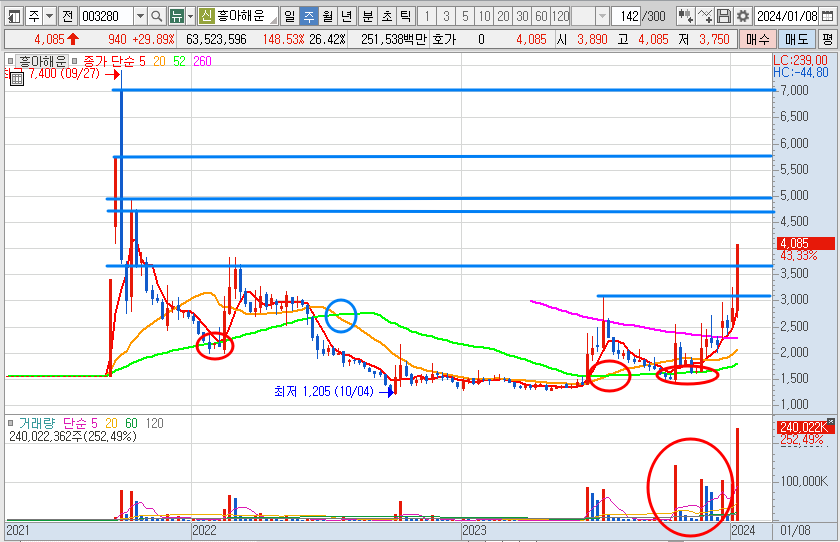The width and height of the screenshot is (840, 542).
Task: Close the volume panel via corner icon
Action: [830, 422]
